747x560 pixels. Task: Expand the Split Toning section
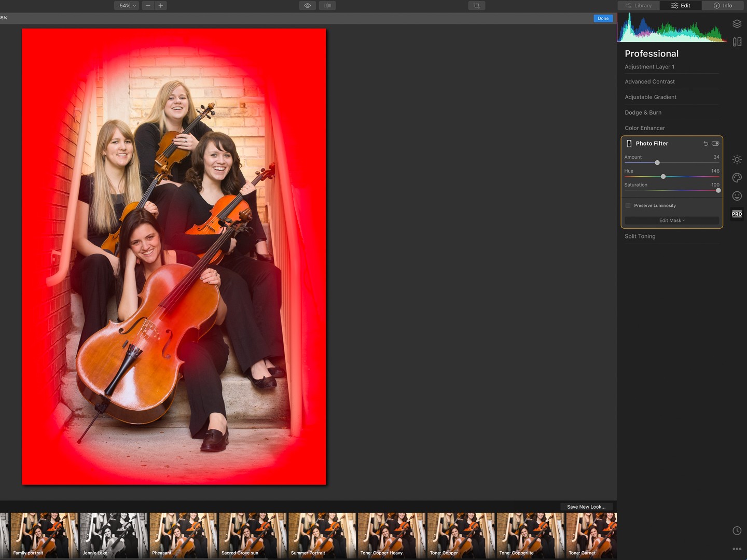(x=640, y=236)
